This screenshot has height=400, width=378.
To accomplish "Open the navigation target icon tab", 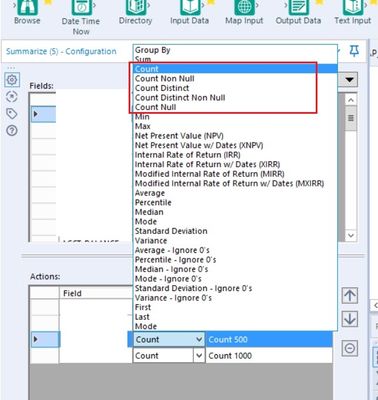I will point(12,97).
